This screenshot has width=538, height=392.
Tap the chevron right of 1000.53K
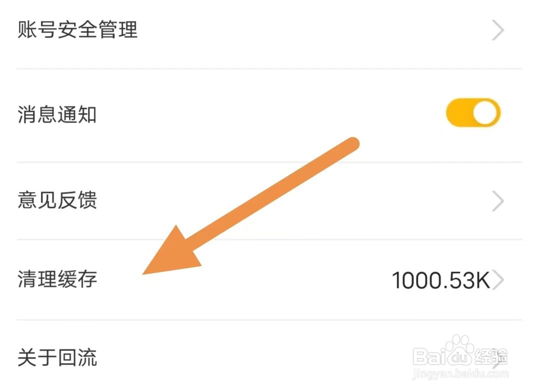[x=498, y=280]
